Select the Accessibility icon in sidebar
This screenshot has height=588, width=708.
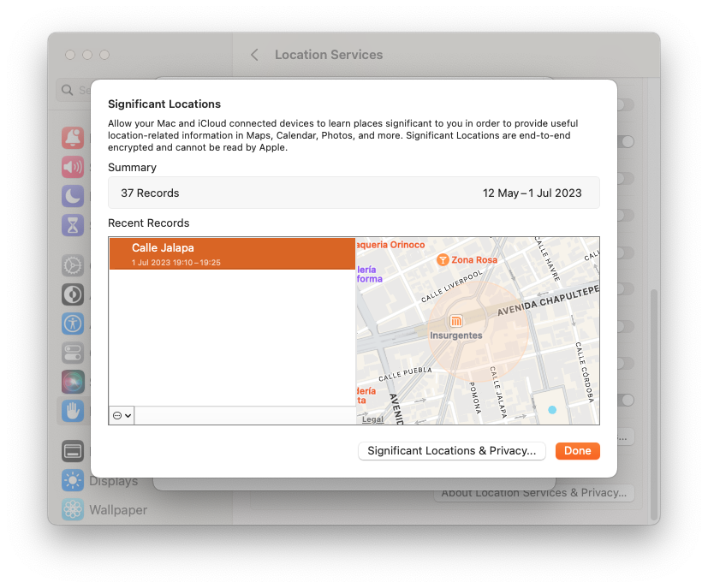coord(73,324)
